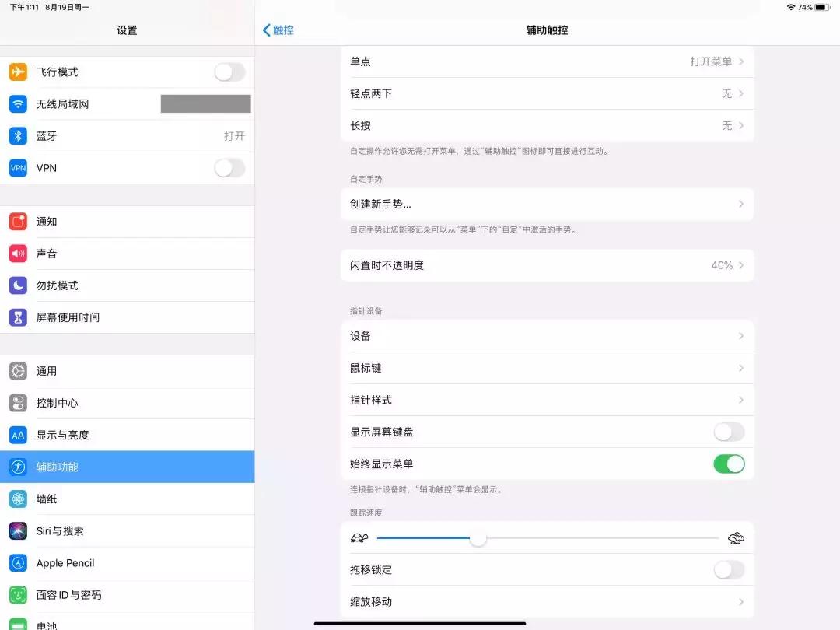The image size is (840, 630).
Task: Go back using the 触控 back link
Action: click(x=278, y=30)
